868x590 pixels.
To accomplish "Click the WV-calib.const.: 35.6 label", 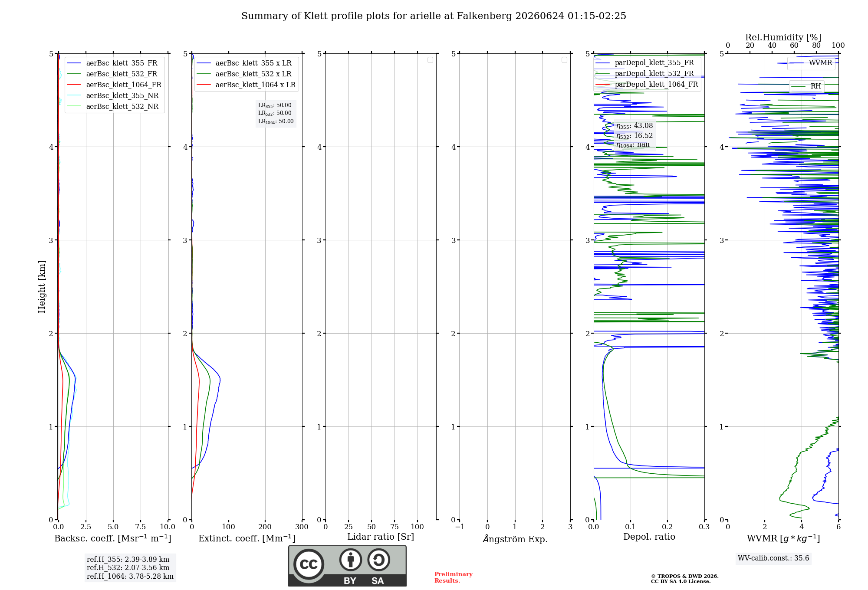I will click(x=773, y=558).
